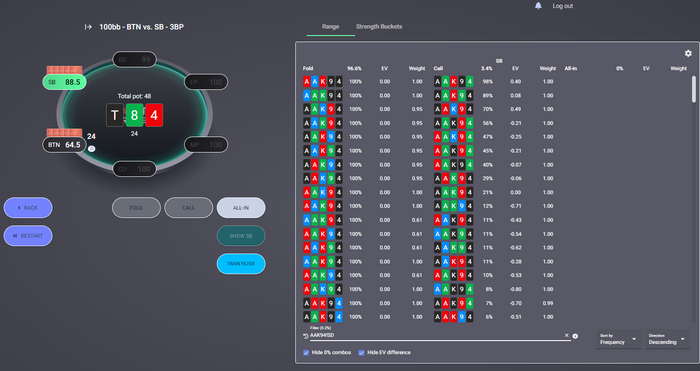
Task: Clear the filter with the X icon
Action: click(567, 335)
